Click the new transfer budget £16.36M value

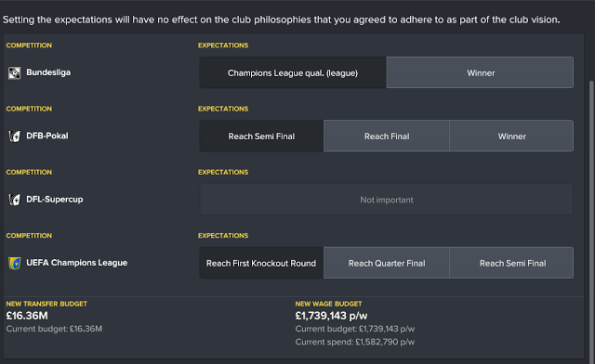[27, 316]
